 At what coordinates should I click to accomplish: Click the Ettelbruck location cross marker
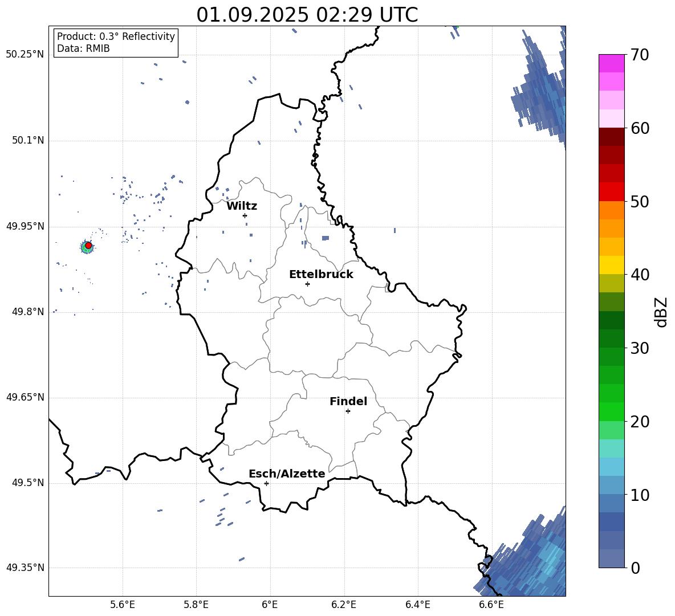[x=307, y=284]
